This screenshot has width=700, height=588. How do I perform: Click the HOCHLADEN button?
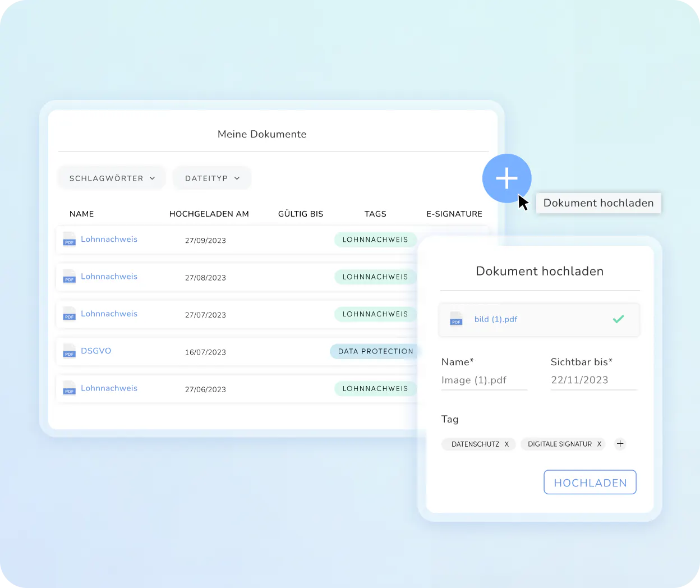point(590,483)
